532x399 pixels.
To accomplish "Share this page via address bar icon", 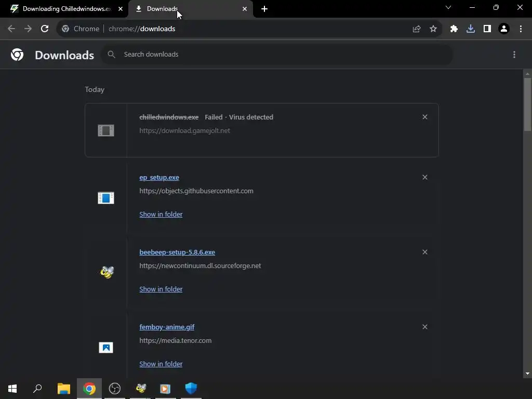I will 417,29.
